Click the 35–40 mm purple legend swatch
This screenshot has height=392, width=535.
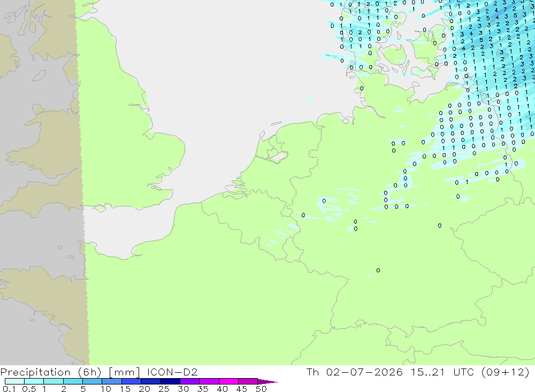point(209,381)
